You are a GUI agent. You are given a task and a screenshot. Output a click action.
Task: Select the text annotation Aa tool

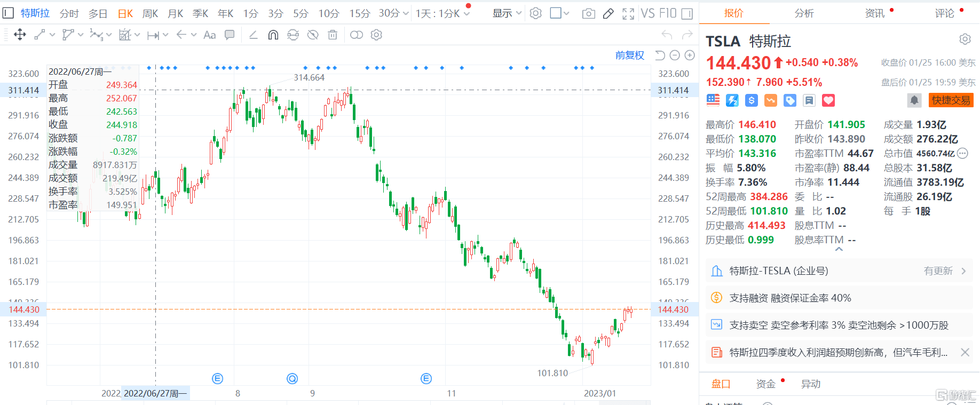click(x=210, y=35)
